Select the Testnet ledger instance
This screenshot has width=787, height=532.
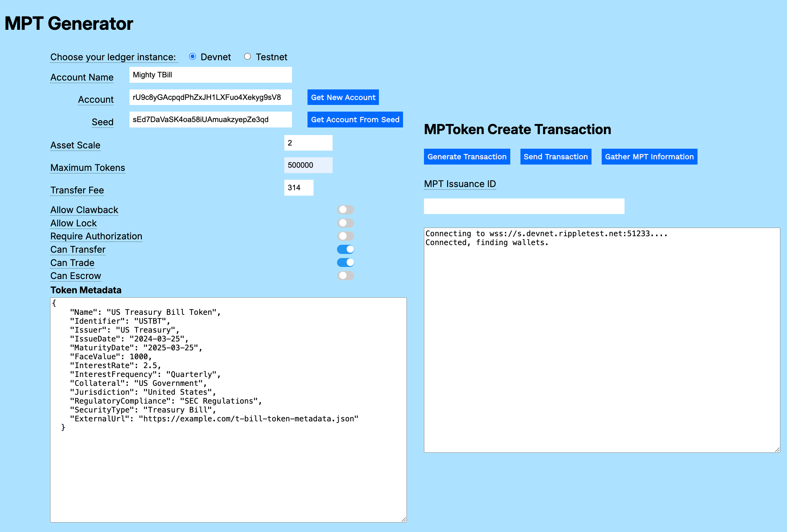(248, 56)
